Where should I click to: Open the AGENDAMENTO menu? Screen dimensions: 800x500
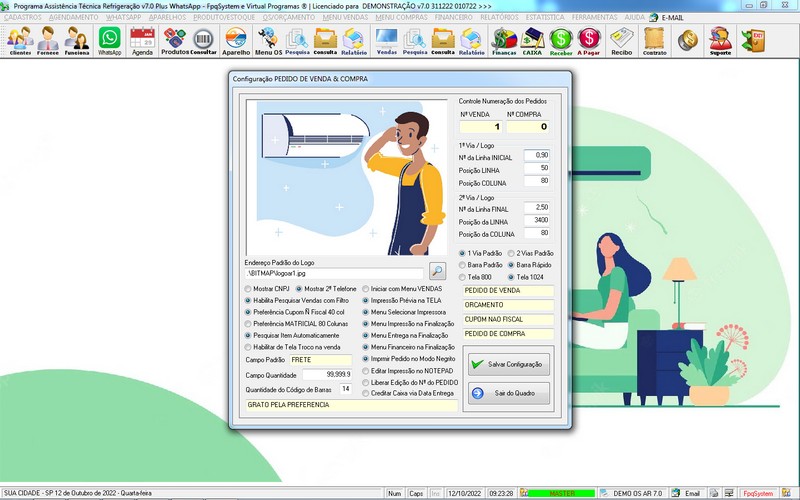pyautogui.click(x=73, y=17)
